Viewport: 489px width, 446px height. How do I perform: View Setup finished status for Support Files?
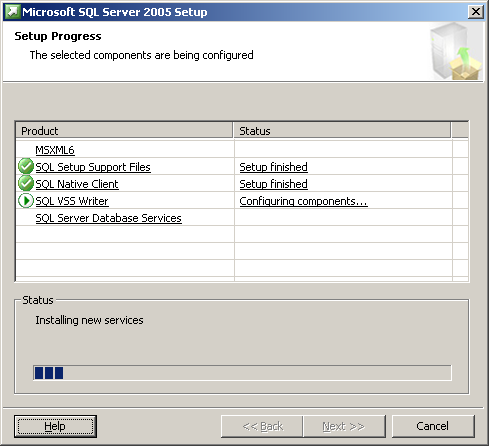tap(274, 167)
